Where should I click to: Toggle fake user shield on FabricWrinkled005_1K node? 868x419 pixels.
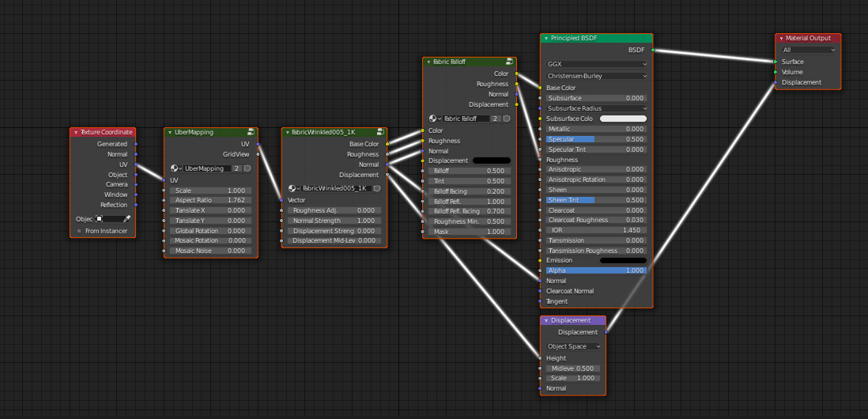tap(377, 188)
